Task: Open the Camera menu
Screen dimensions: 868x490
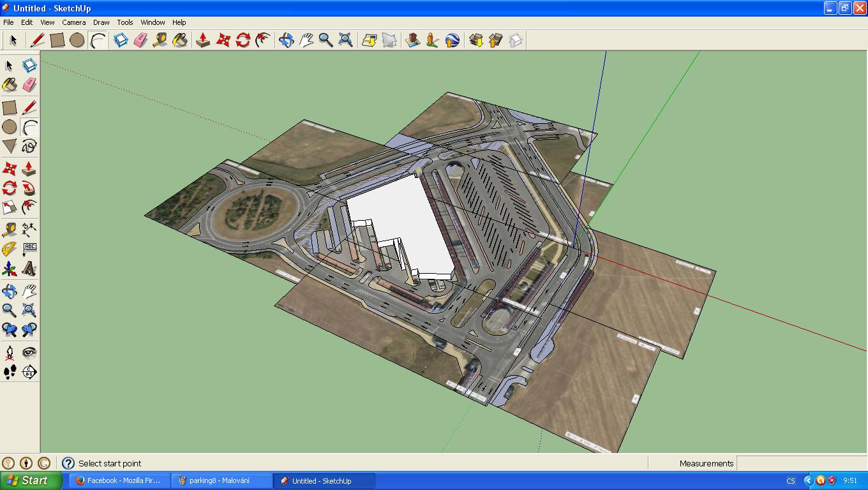Action: [x=74, y=22]
